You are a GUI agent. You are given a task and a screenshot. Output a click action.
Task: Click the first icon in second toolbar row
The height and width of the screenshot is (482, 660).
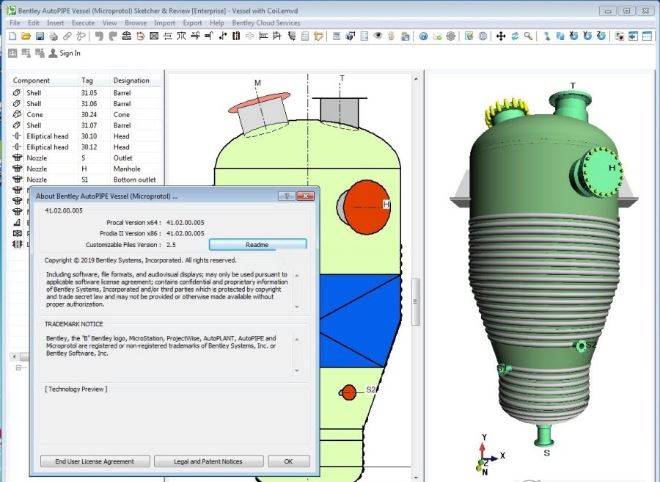(13, 53)
